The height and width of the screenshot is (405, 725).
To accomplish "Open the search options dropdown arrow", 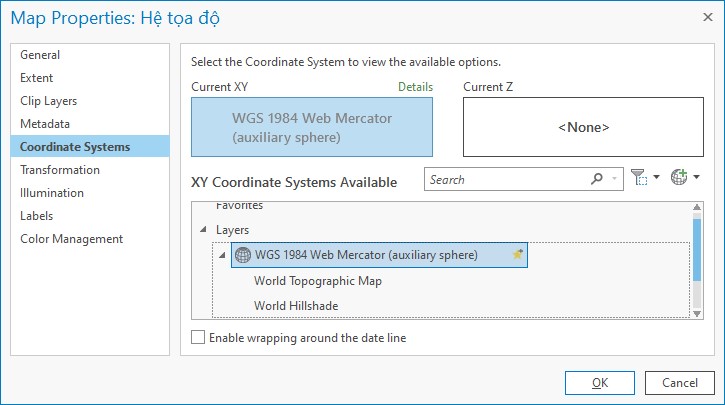I will (x=614, y=179).
